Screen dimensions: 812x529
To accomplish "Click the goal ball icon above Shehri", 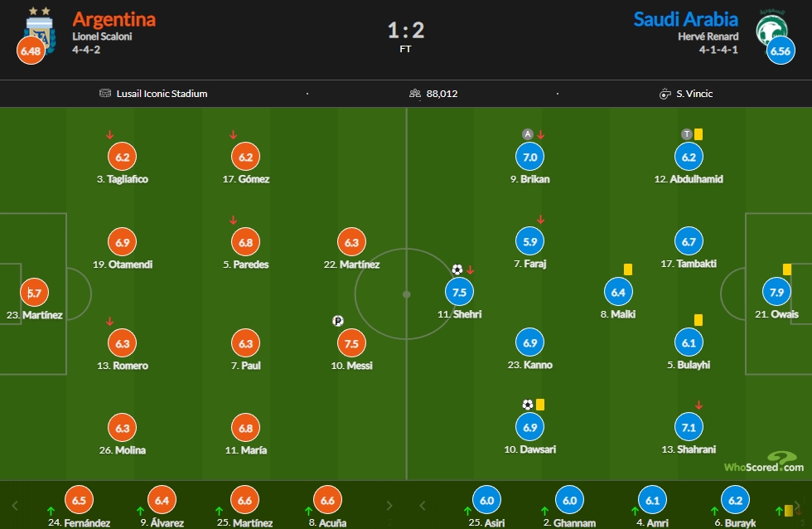I will click(457, 269).
